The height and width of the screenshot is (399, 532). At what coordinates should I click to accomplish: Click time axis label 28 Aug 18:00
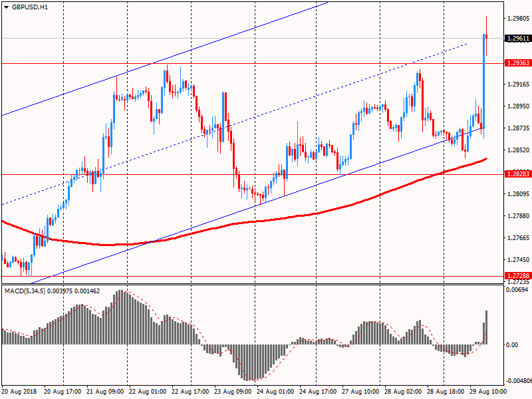tap(445, 392)
